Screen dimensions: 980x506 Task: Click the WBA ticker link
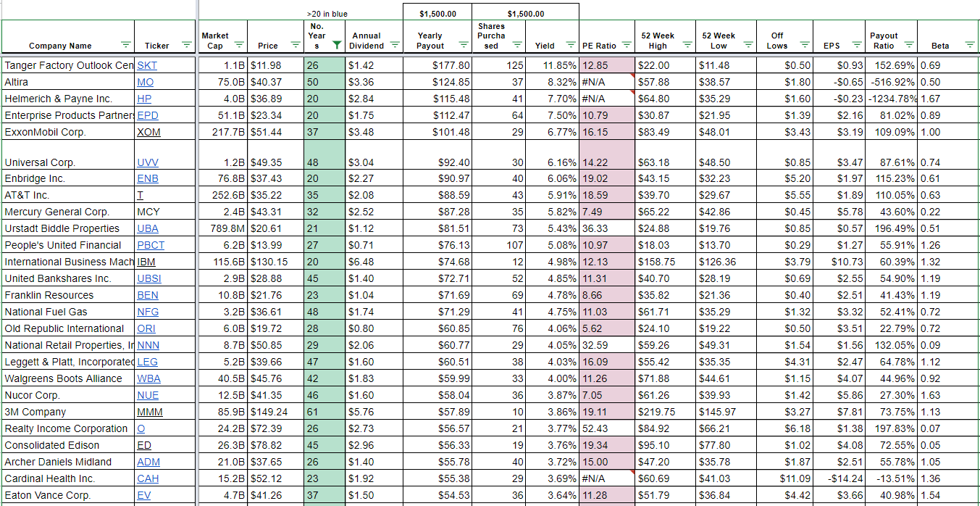148,378
